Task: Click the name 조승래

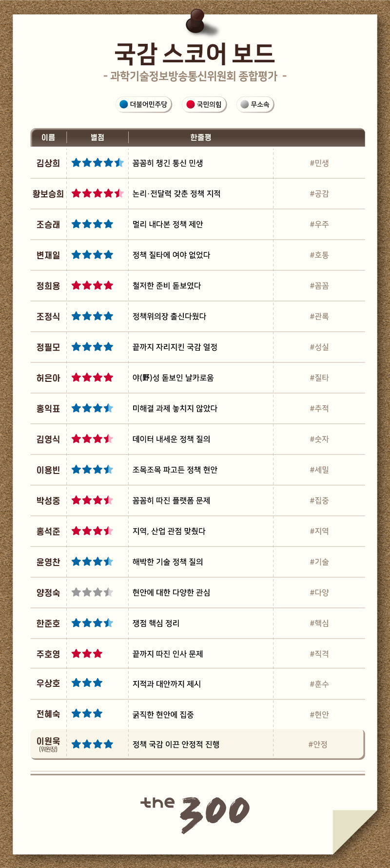Action: pos(48,224)
